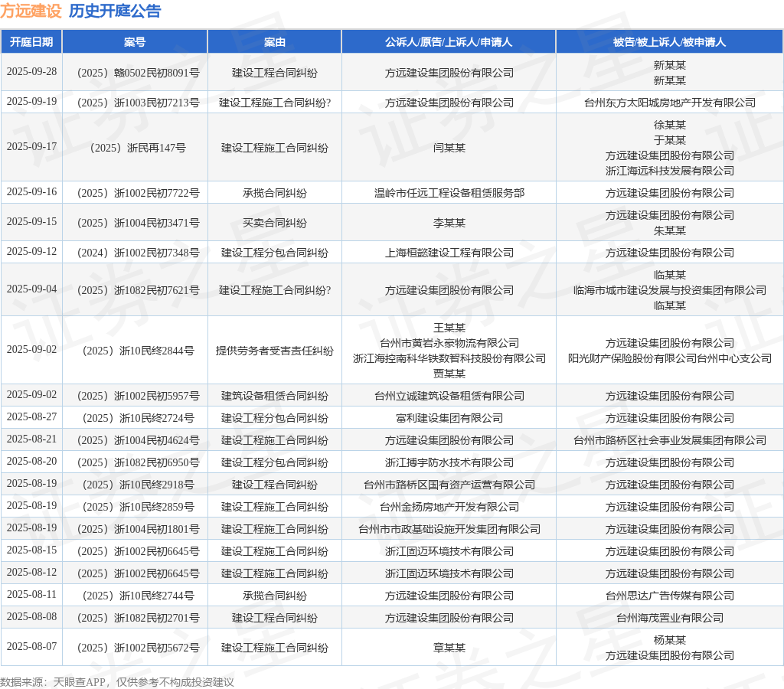Screen dimensions: 784x689
Task: Click defendant name 徐某某
Action: pos(669,125)
